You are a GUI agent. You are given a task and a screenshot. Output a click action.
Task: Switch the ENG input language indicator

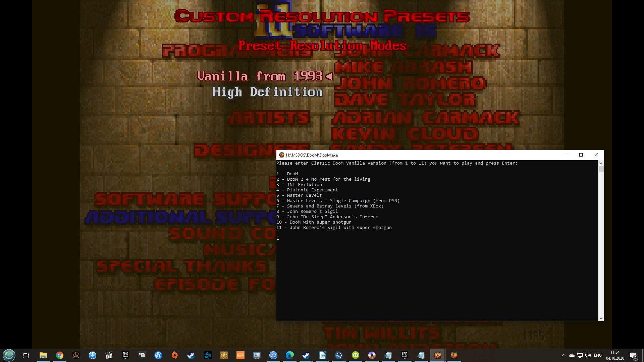598,355
